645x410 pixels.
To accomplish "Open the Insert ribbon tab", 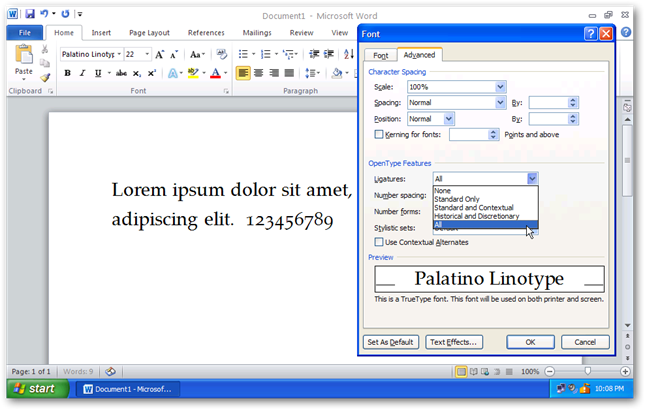I will (101, 32).
